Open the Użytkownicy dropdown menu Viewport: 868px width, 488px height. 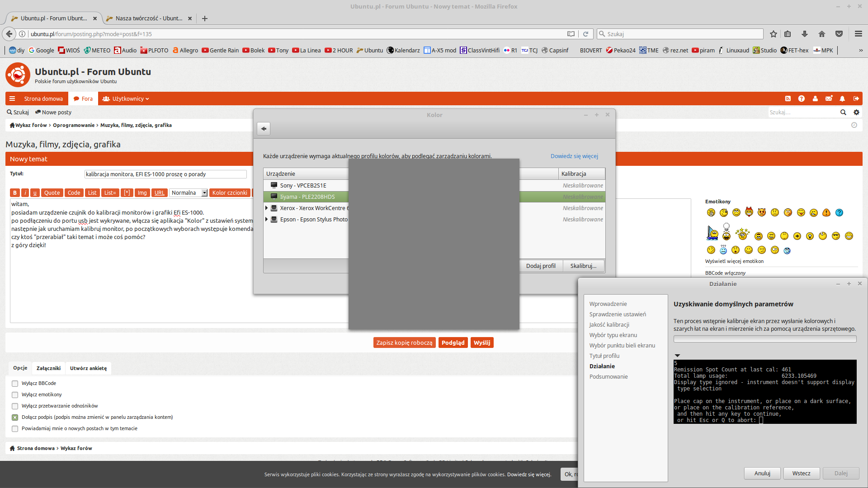click(x=126, y=99)
